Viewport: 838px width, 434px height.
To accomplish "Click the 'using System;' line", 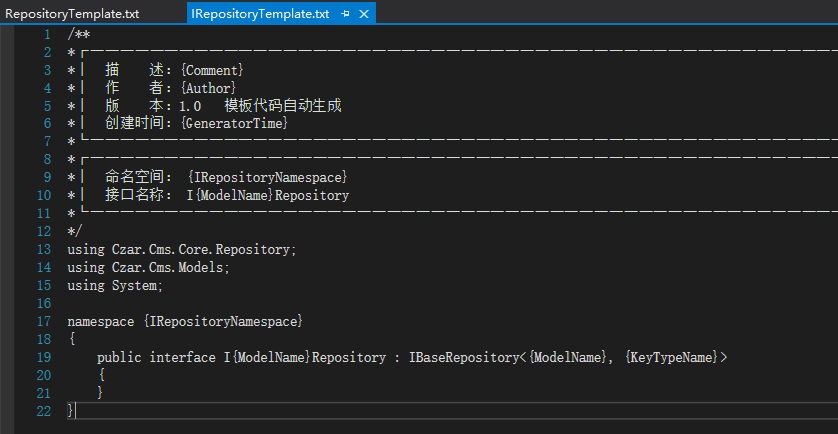I will 114,285.
